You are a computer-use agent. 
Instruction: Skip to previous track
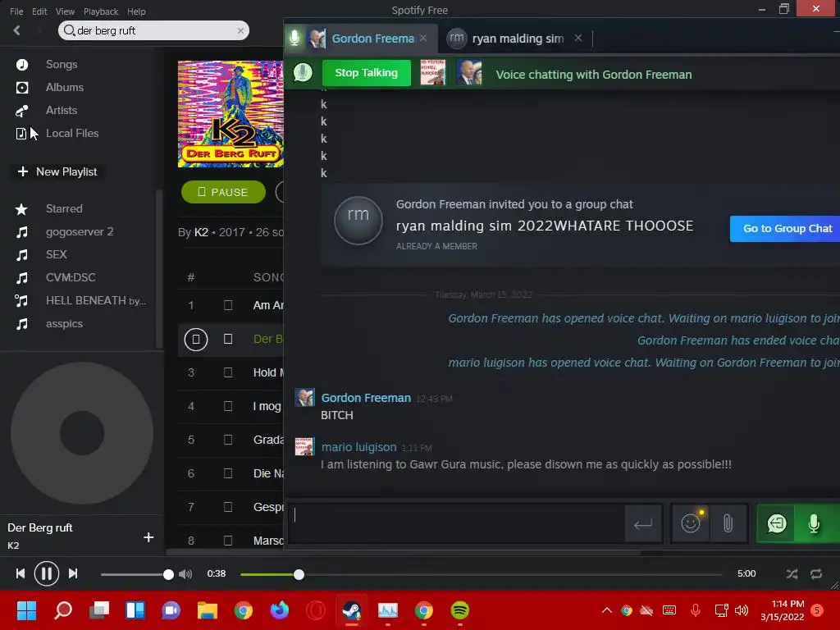click(21, 573)
